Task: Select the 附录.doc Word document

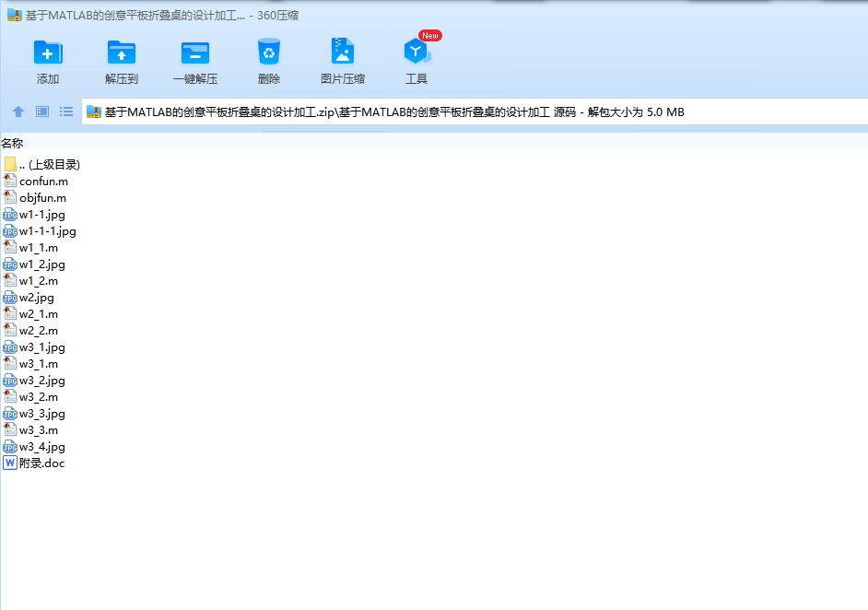Action: pos(34,463)
